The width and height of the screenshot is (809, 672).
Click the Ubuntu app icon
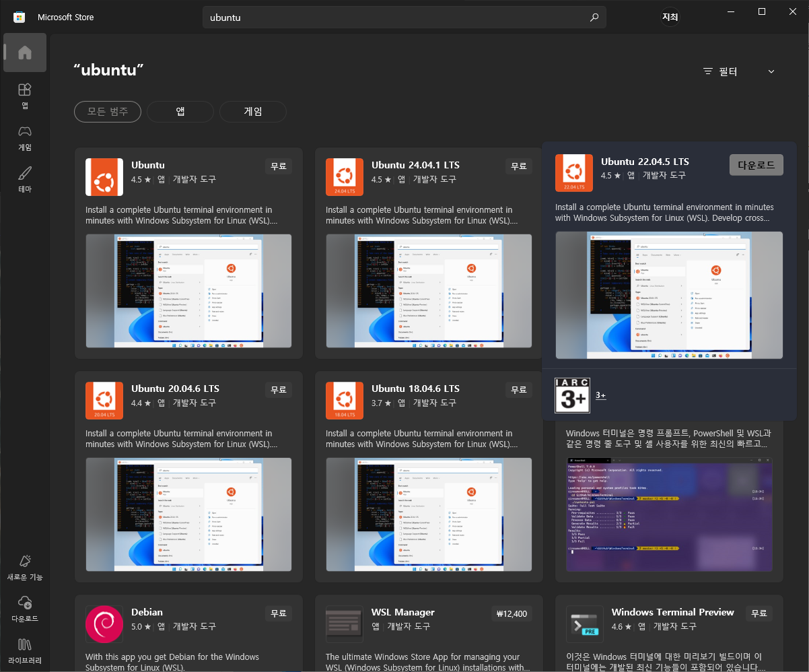(104, 177)
